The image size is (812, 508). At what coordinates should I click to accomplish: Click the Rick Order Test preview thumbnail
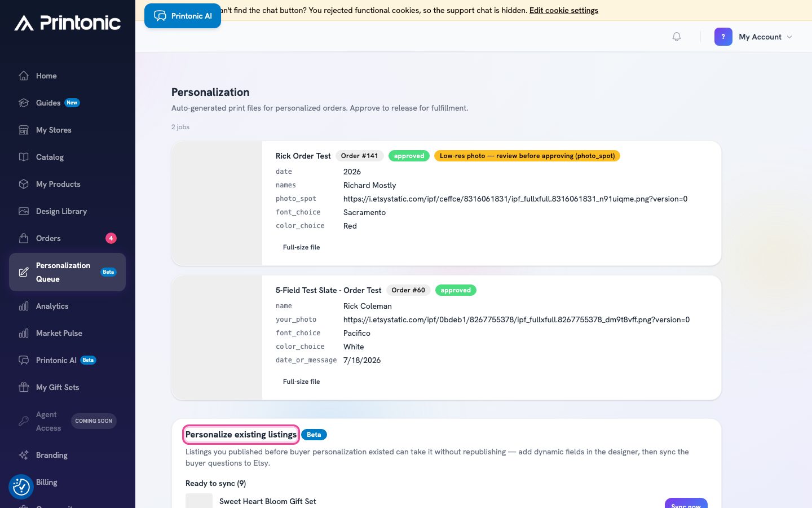pos(217,203)
